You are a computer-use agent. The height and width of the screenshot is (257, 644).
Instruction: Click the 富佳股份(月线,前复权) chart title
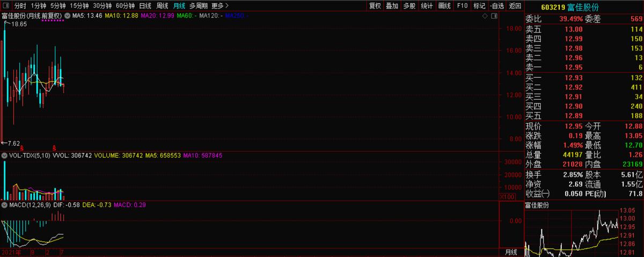32,16
